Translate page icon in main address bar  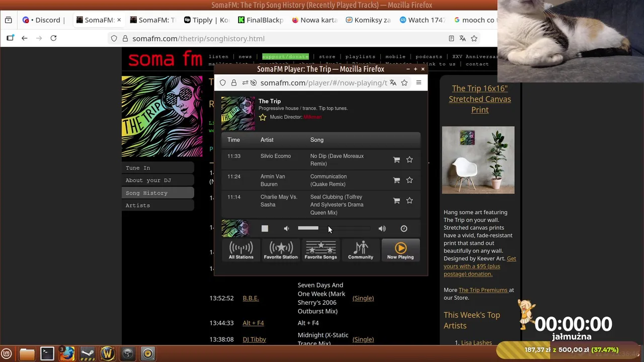(462, 38)
